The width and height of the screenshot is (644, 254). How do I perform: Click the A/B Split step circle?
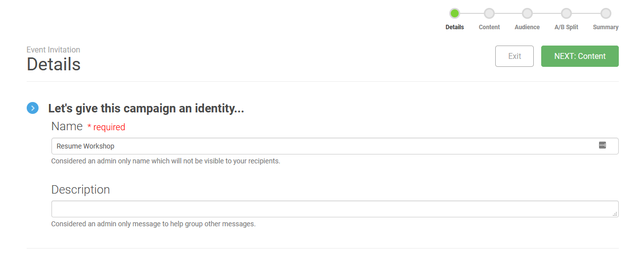pos(566,13)
